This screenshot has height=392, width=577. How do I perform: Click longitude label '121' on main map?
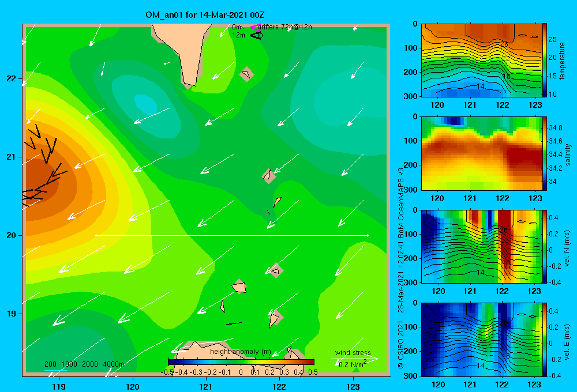pos(206,386)
